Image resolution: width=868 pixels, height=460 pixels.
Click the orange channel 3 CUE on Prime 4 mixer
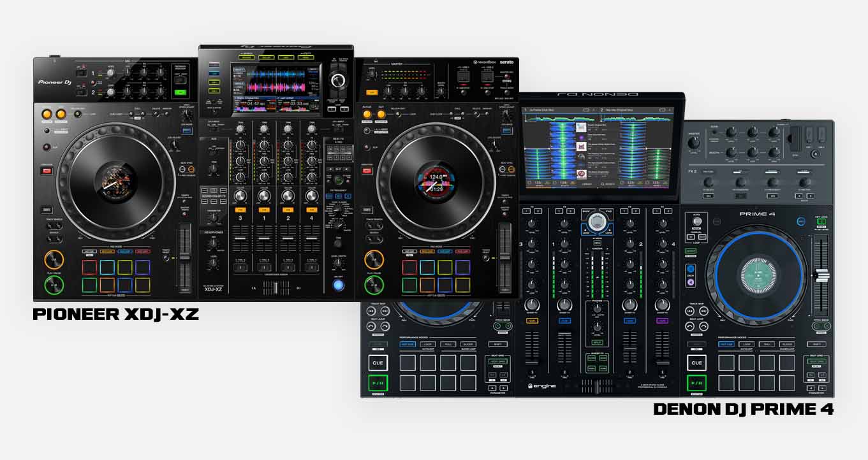tap(532, 320)
